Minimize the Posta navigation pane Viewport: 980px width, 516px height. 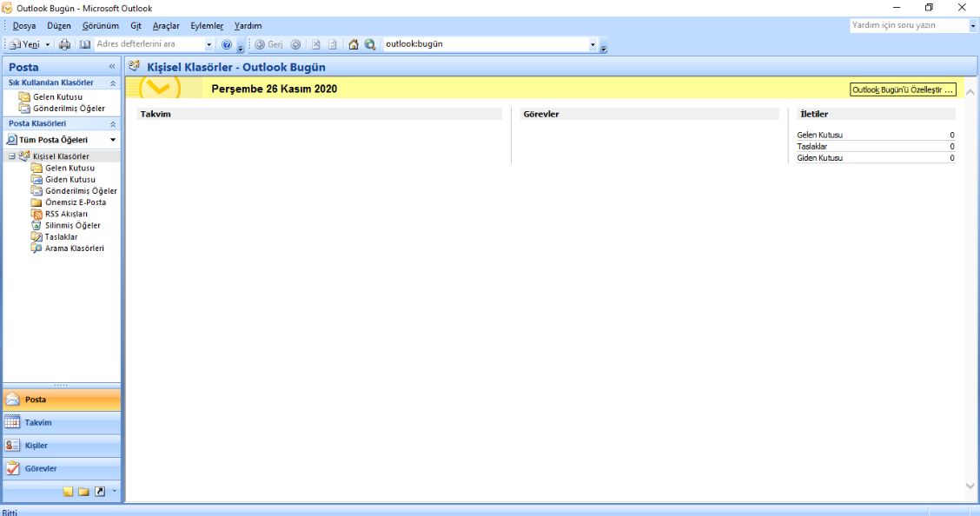[x=112, y=67]
